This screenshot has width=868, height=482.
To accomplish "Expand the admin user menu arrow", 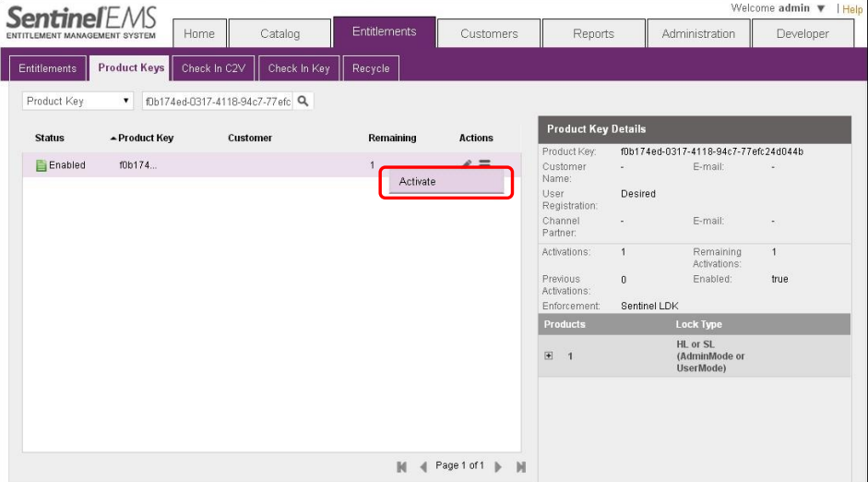I will pos(821,8).
